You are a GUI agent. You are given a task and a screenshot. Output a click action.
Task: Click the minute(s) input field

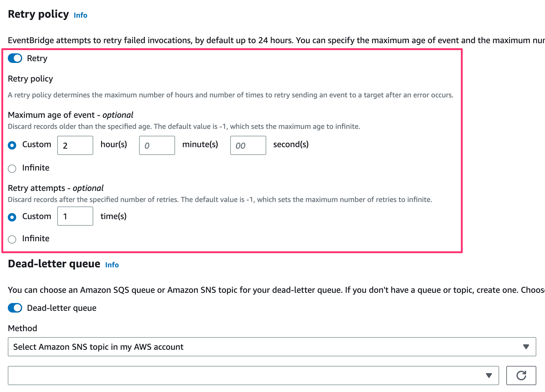click(x=157, y=145)
